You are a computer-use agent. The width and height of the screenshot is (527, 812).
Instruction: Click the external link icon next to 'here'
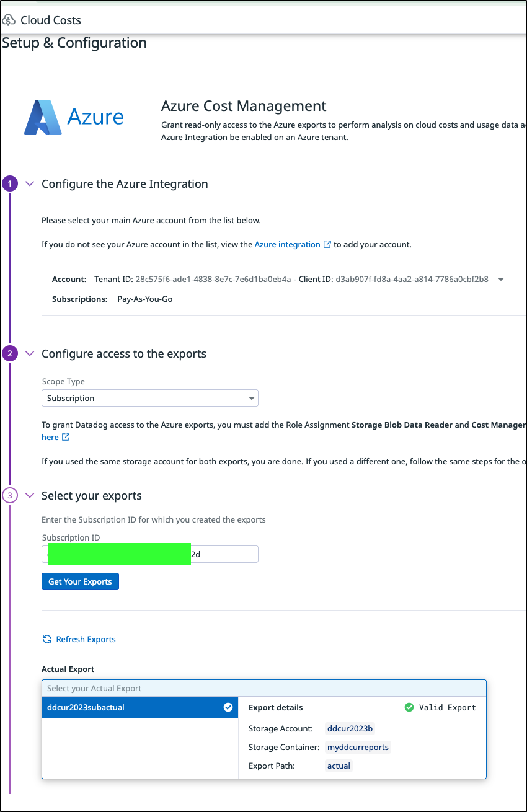click(x=66, y=437)
